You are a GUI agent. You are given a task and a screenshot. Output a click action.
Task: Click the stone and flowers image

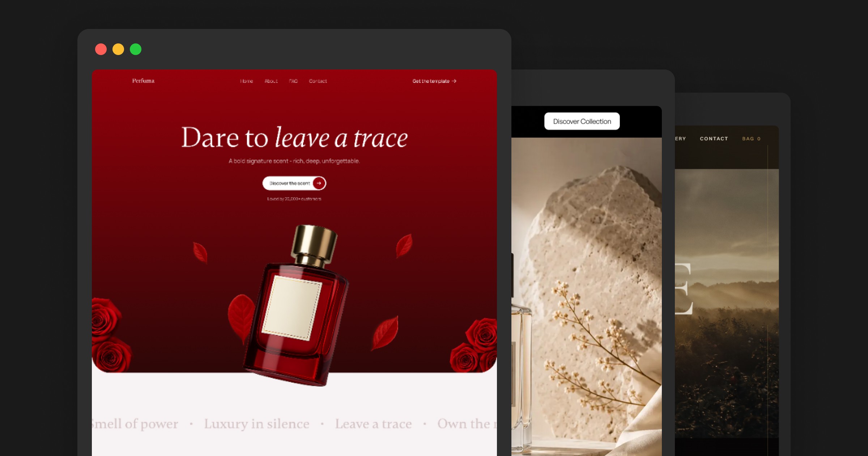(587, 297)
